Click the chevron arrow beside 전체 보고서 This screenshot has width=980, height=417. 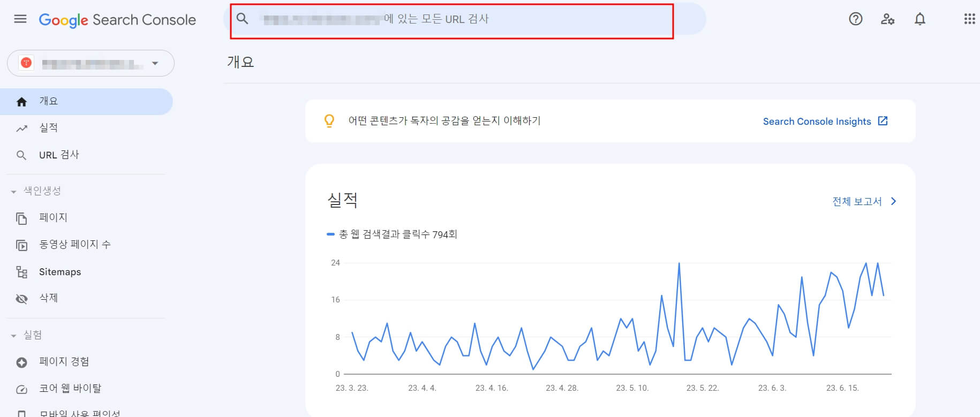pos(893,201)
